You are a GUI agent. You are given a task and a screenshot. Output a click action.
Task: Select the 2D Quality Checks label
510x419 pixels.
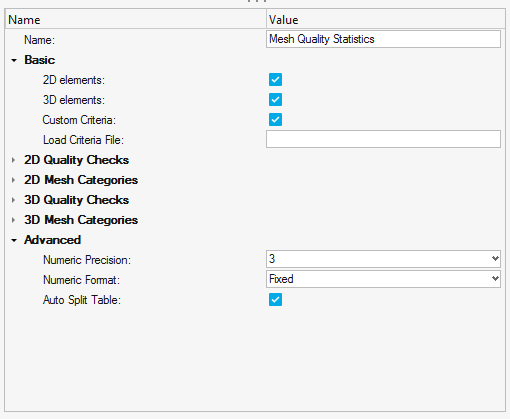(76, 160)
